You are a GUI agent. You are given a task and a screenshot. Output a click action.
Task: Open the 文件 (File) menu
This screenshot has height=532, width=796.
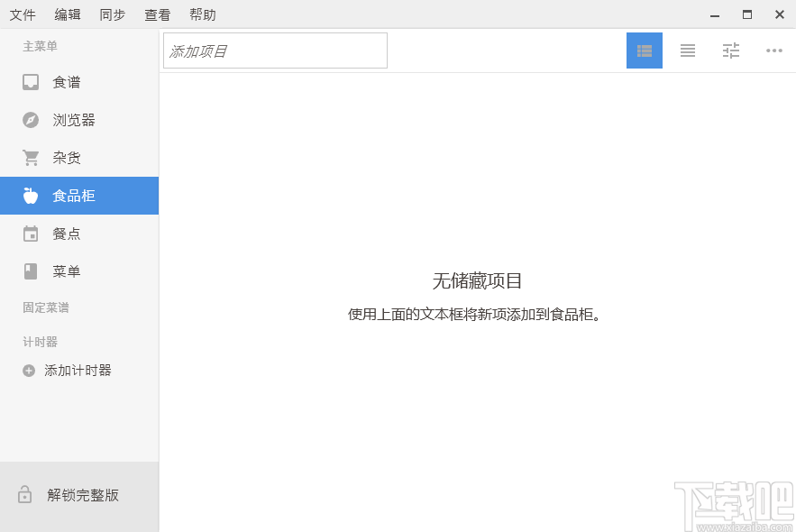23,14
